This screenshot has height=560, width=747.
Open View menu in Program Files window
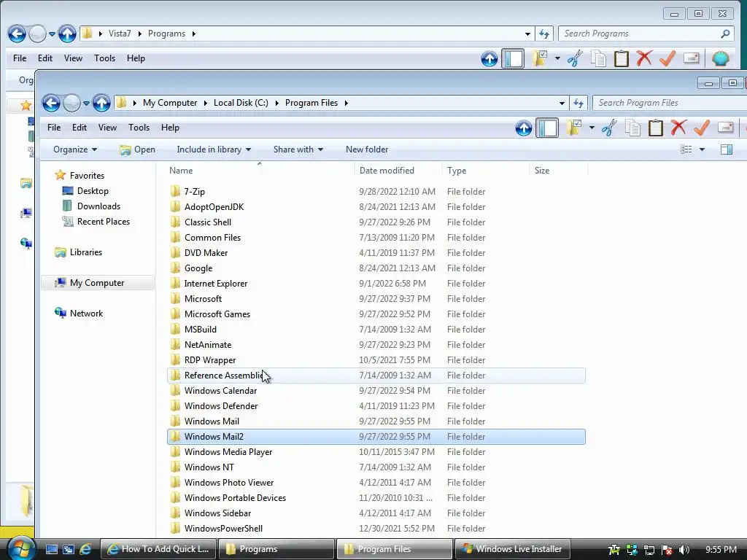[107, 128]
